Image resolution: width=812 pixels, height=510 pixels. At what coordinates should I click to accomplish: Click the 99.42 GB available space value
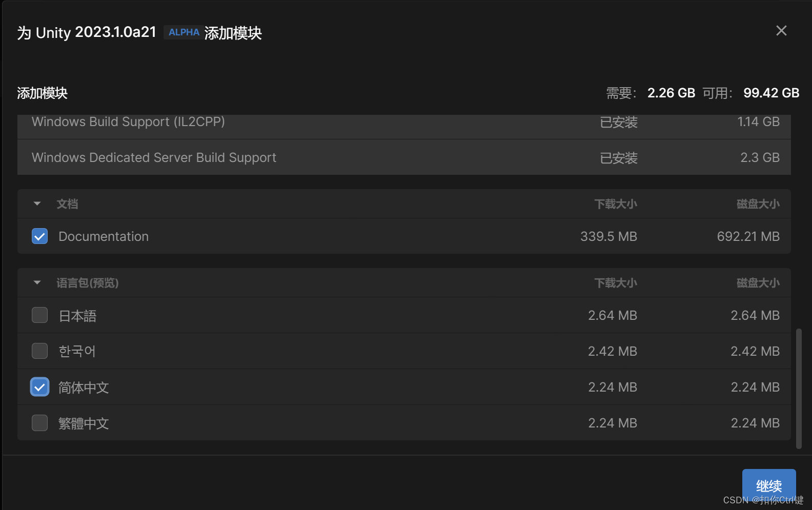tap(771, 93)
